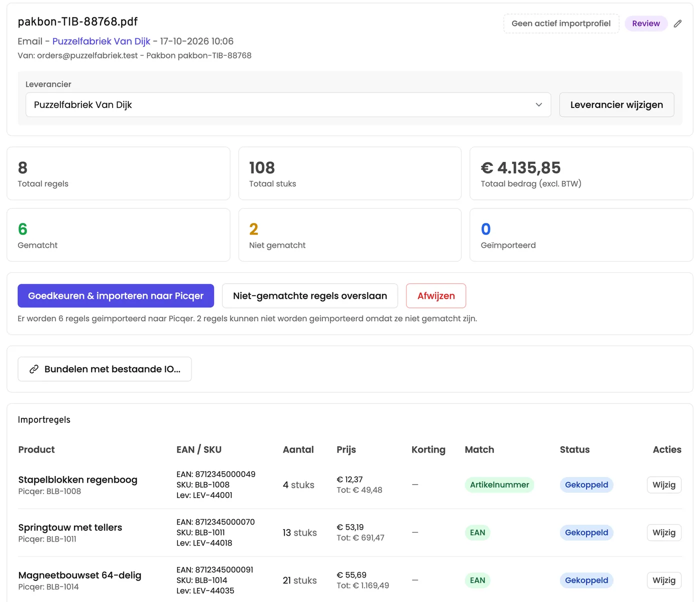Click the 13 stuks quantity
Image resolution: width=700 pixels, height=602 pixels.
click(x=299, y=533)
